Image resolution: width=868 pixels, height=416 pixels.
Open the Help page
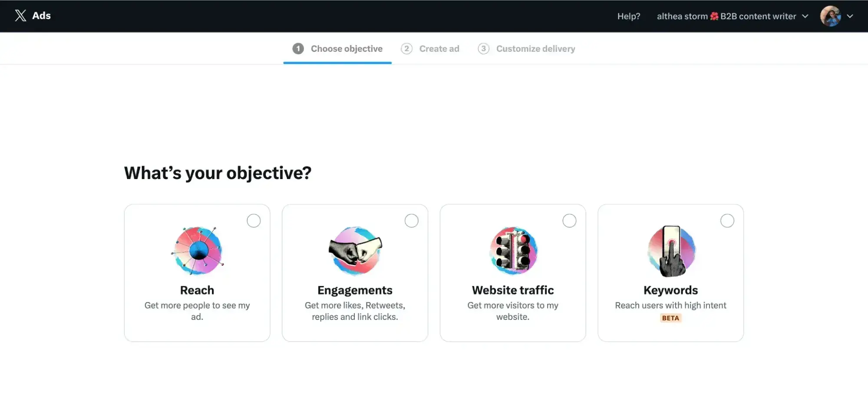pos(628,16)
